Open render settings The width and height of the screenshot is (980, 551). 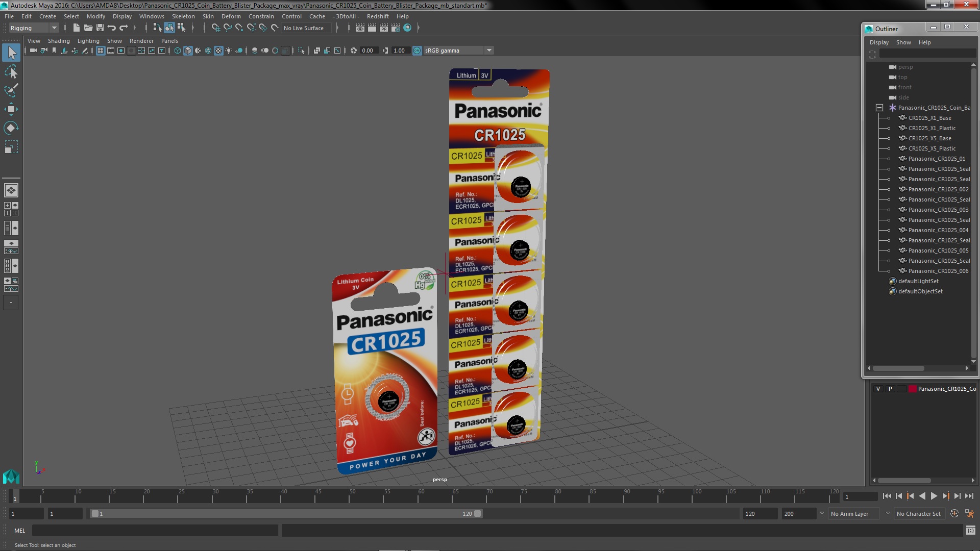coord(396,28)
